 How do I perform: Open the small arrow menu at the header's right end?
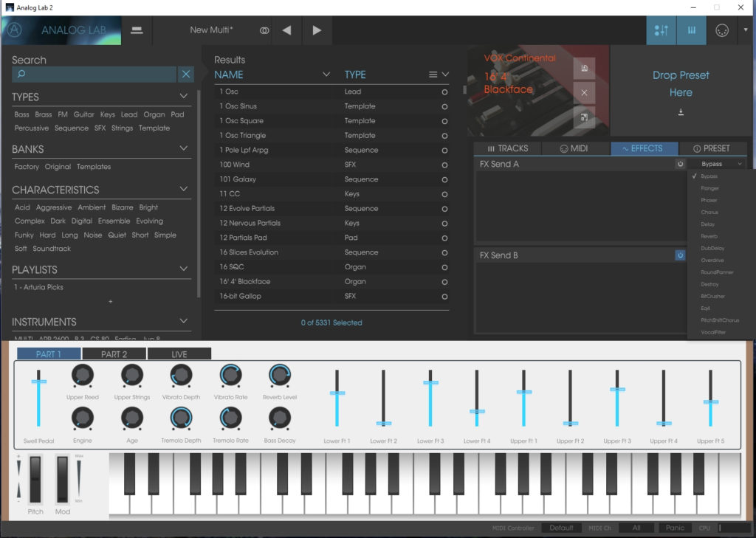point(746,30)
